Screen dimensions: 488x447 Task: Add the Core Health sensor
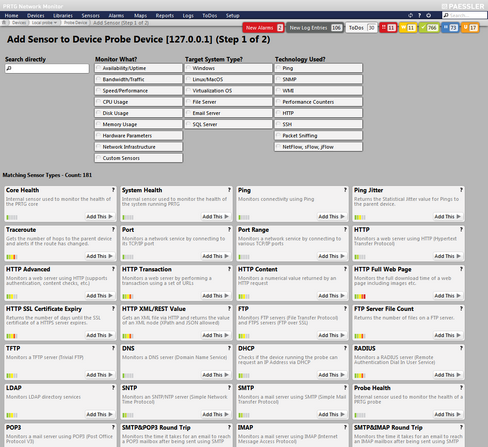click(x=99, y=217)
